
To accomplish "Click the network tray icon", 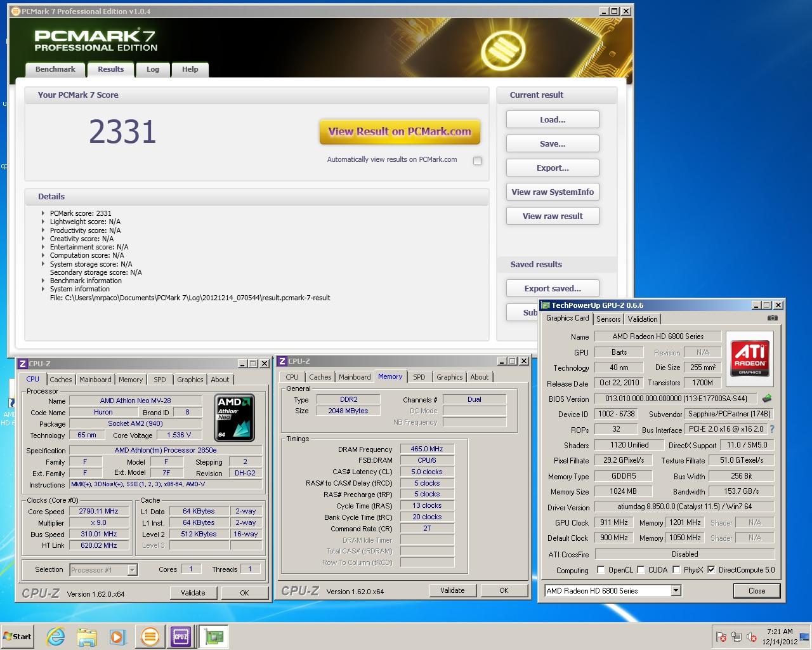I will [737, 637].
